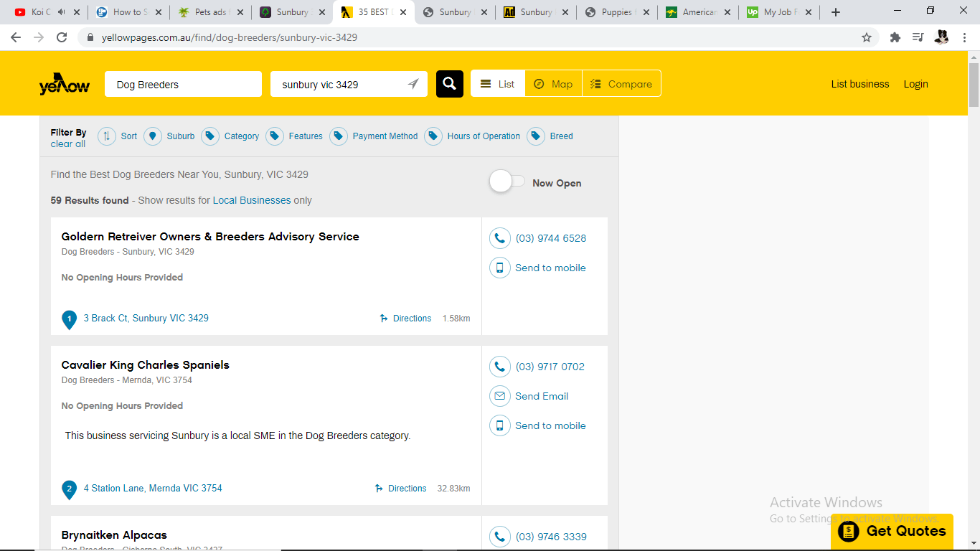Click the page vertical scrollbar
The image size is (980, 551).
974,85
